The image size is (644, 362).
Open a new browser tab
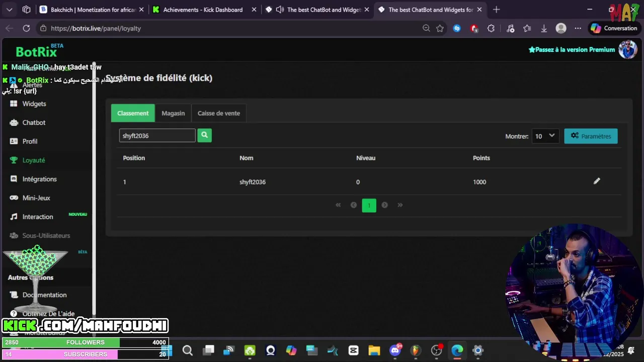coord(497,10)
